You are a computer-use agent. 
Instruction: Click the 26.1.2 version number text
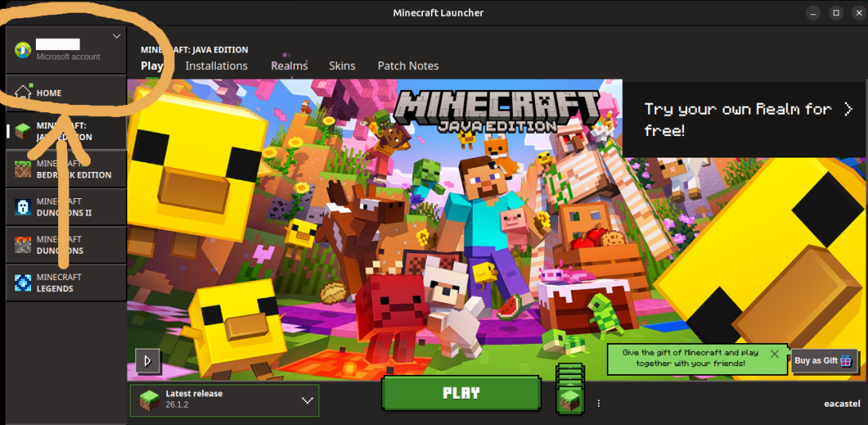(x=178, y=404)
